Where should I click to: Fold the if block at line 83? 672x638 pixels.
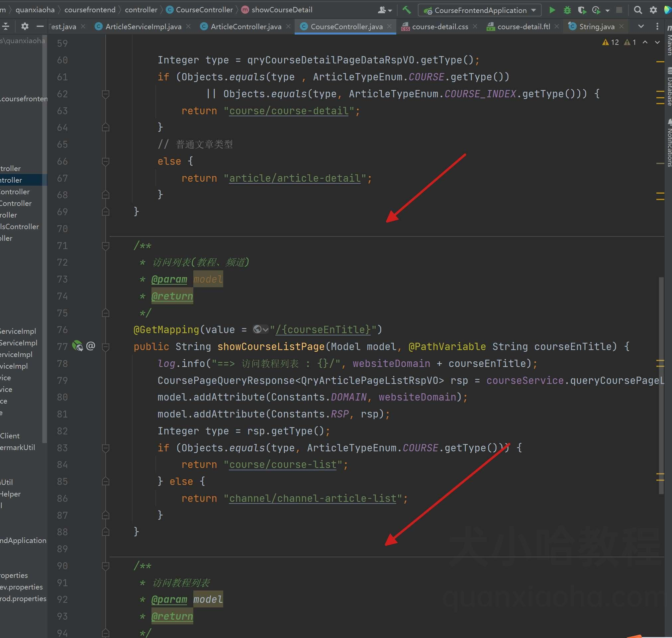pyautogui.click(x=105, y=448)
